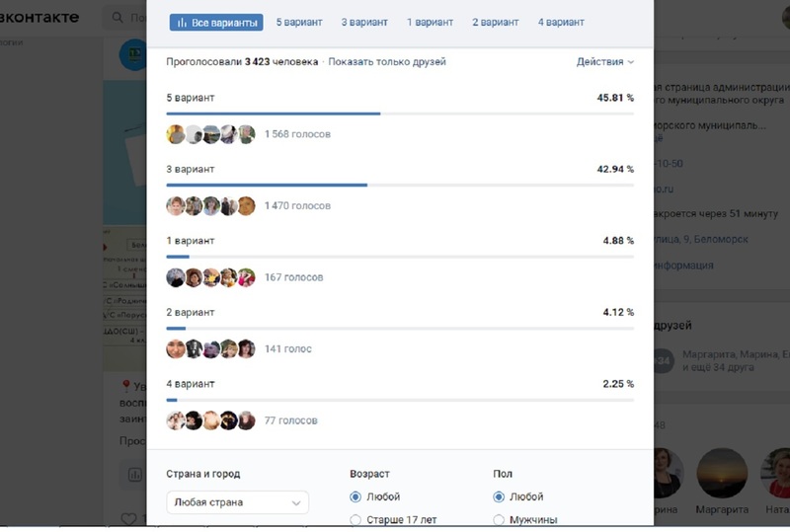Viewport: 790px width, 532px height.
Task: Open the 1 568 голосов voters list
Action: point(297,134)
